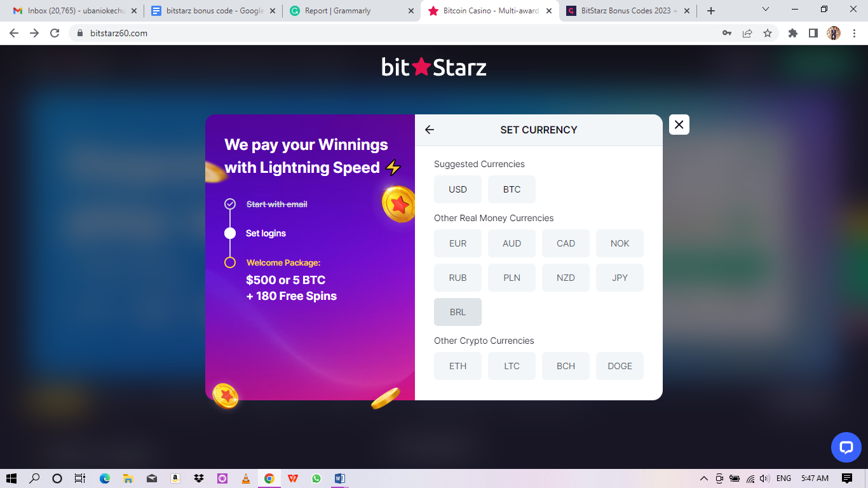This screenshot has width=868, height=488.
Task: Choose the EUR currency option
Action: click(458, 243)
